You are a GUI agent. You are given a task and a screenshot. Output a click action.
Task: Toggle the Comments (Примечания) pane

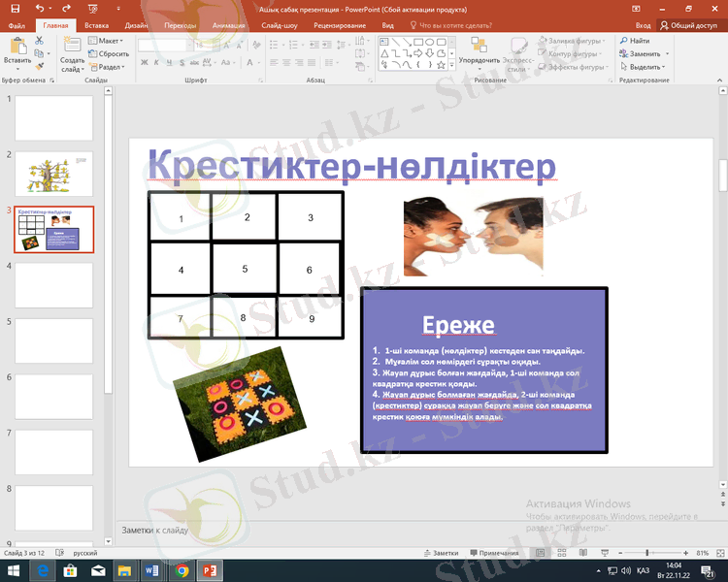coord(494,552)
